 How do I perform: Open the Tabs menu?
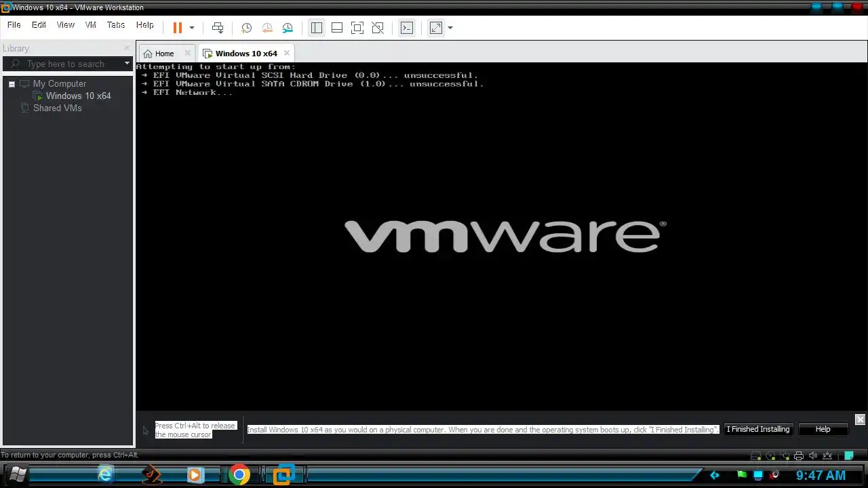(x=116, y=25)
